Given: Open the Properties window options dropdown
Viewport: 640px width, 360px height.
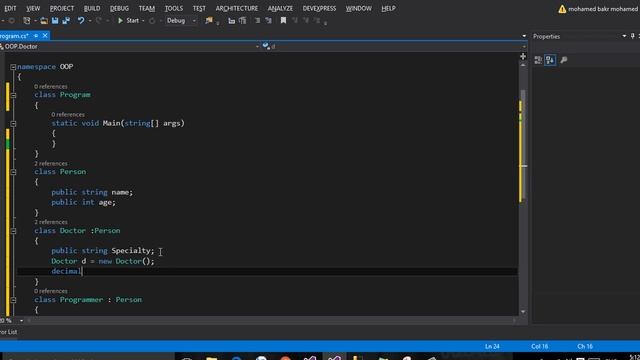Looking at the screenshot, I should click(624, 36).
